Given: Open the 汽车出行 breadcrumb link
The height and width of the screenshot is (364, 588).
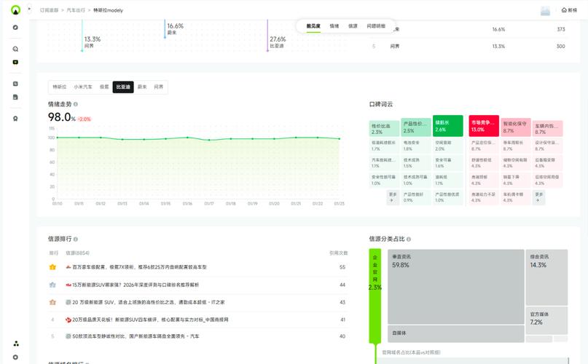Looking at the screenshot, I should click(x=76, y=10).
